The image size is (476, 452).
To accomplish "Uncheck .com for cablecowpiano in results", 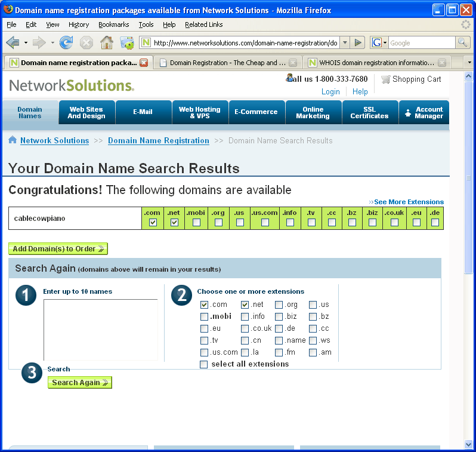I will click(153, 223).
